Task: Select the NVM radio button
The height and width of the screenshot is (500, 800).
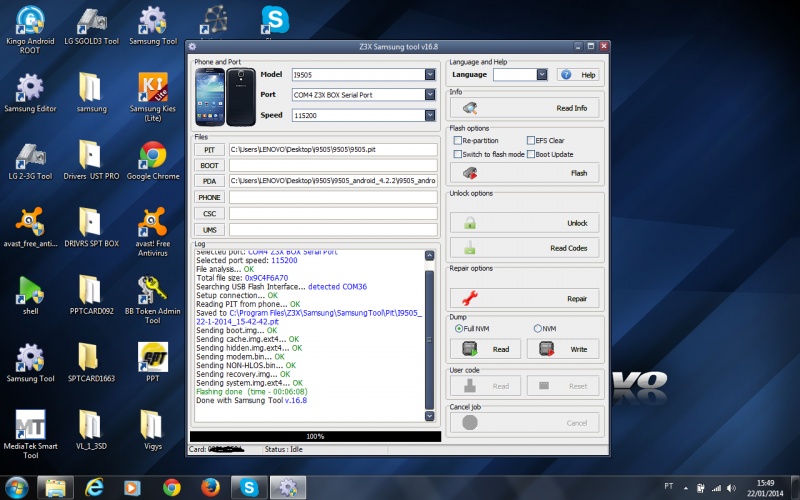Action: click(537, 329)
